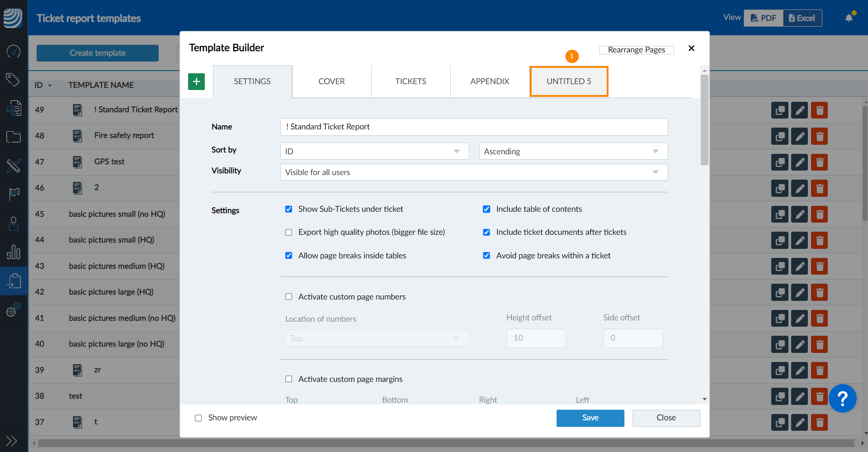Delete the template in row 49

[x=819, y=110]
